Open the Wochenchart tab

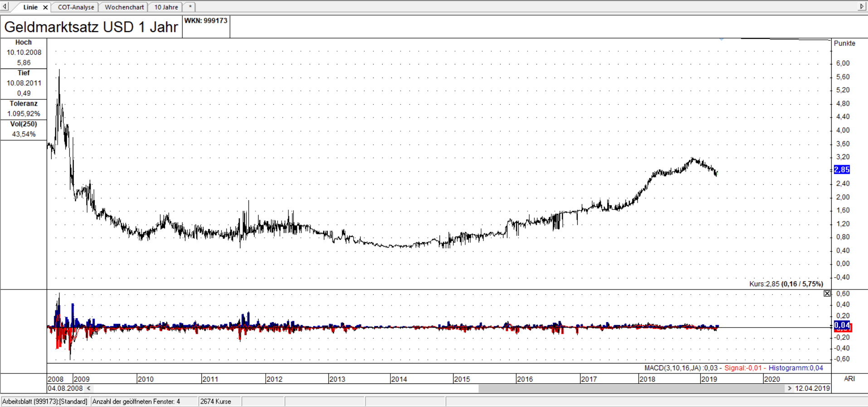124,7
